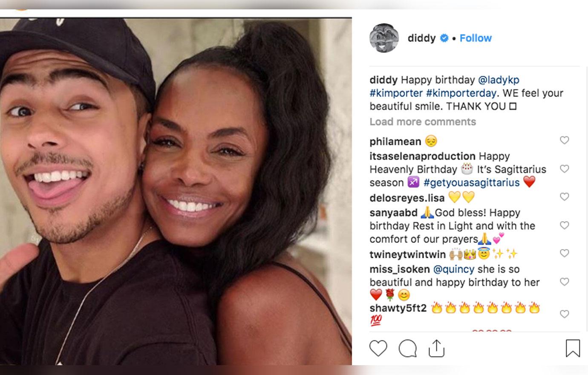Click diddy's verified badge
588x375 pixels.
[443, 38]
